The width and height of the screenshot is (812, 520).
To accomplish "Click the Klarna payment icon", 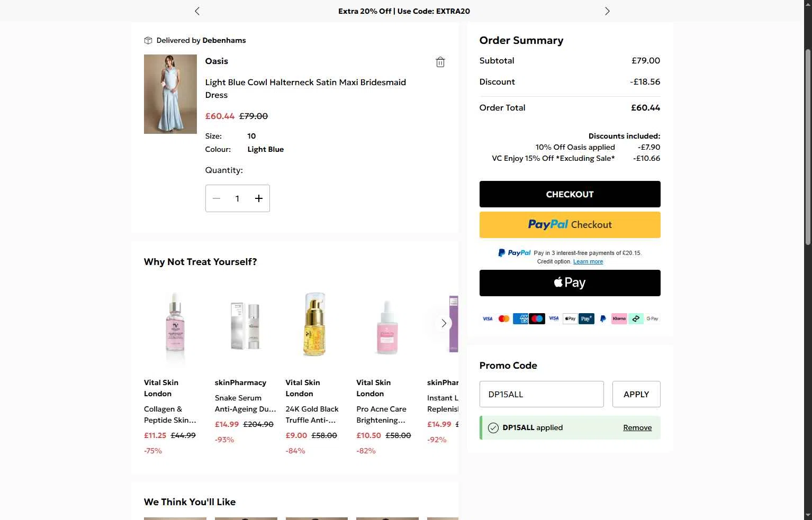I will [x=619, y=318].
